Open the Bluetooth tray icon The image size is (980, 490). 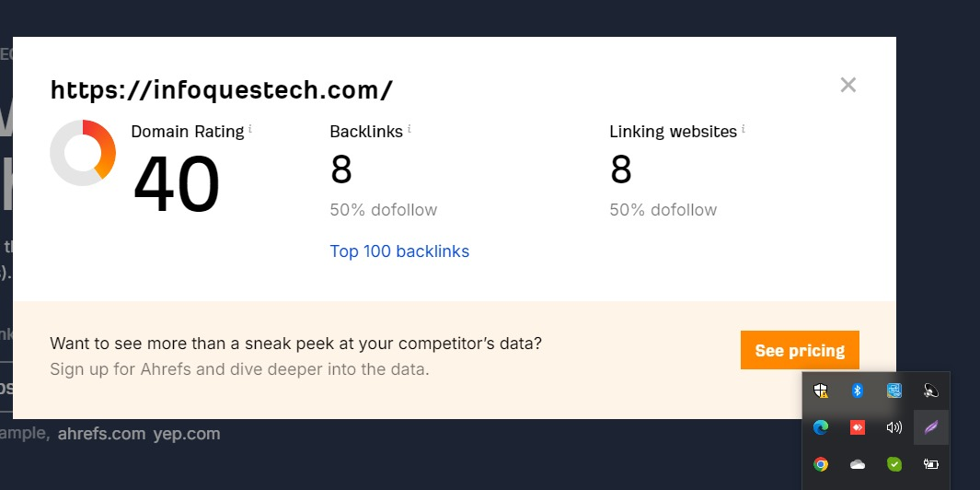[858, 391]
